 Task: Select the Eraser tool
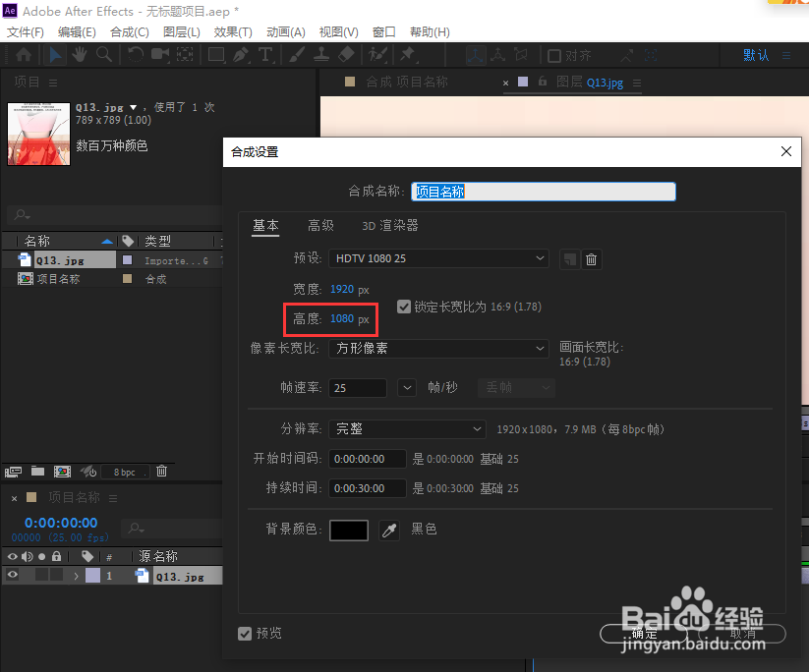coord(346,55)
